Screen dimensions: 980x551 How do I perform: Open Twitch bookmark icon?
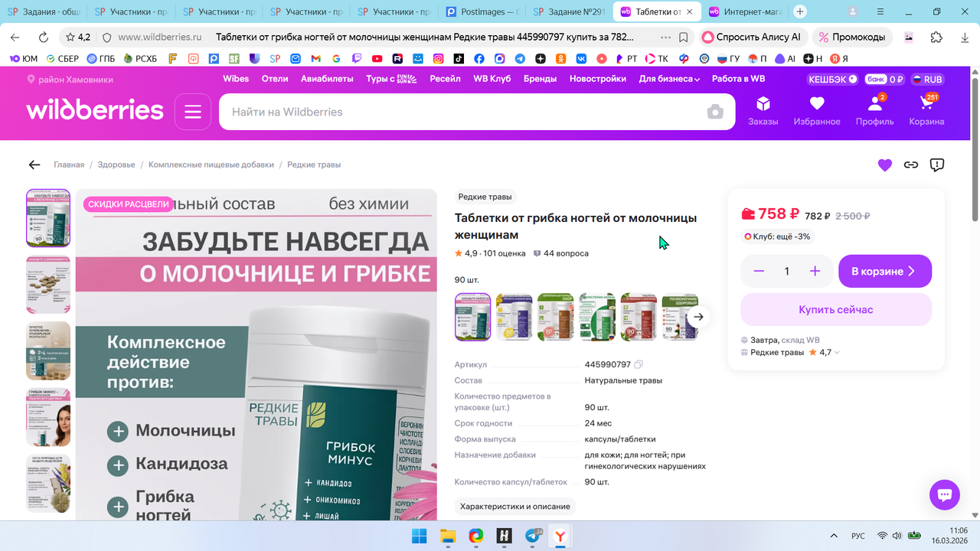[x=357, y=58]
